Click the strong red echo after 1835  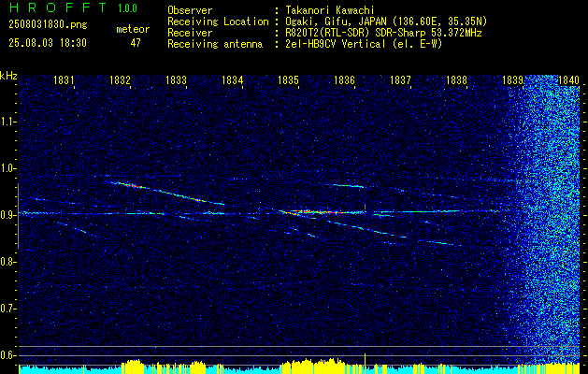tap(319, 212)
